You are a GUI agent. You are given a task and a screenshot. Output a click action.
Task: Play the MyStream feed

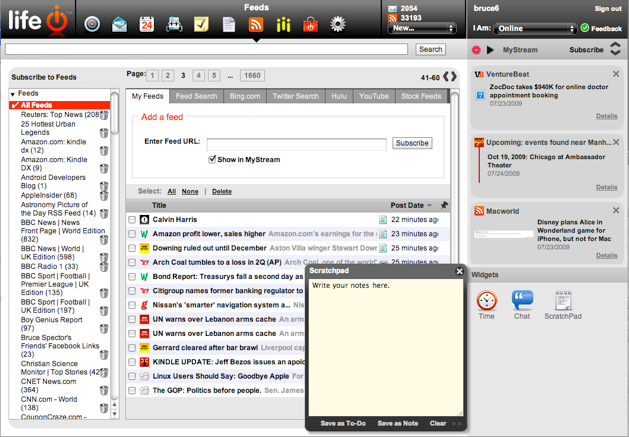tap(490, 49)
